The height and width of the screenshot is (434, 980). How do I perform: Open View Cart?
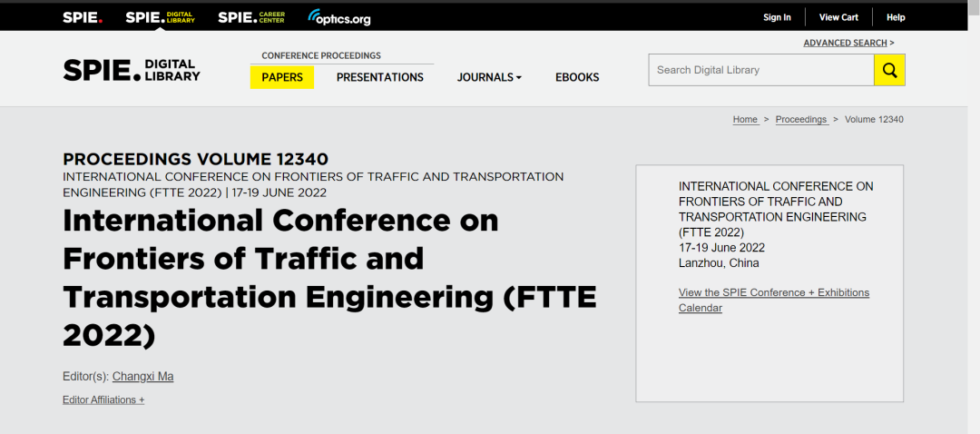[838, 17]
